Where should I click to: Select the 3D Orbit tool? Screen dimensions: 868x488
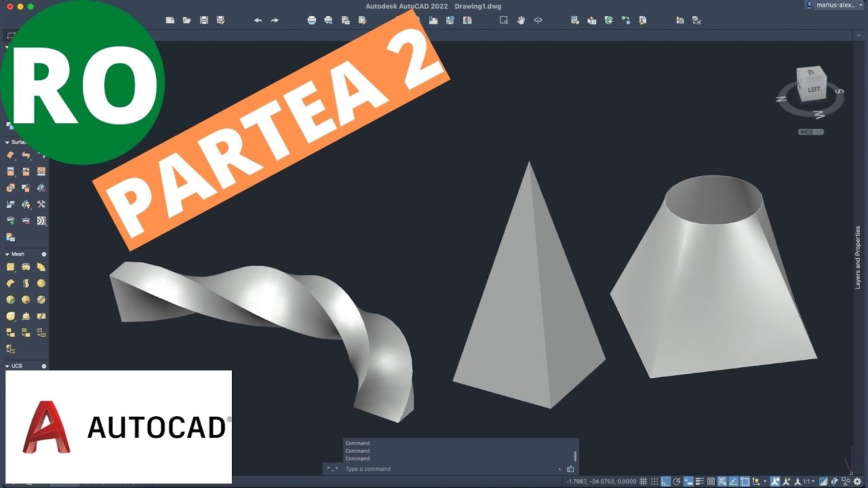(x=538, y=20)
